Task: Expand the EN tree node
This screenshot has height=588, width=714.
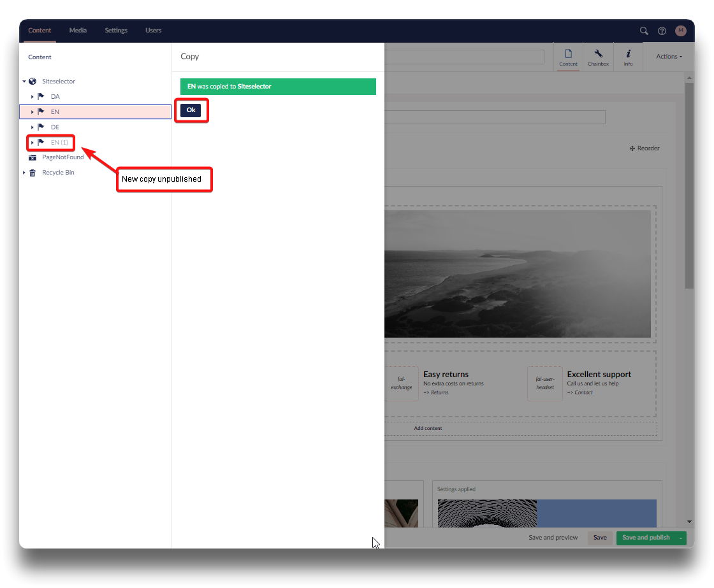Action: point(33,111)
